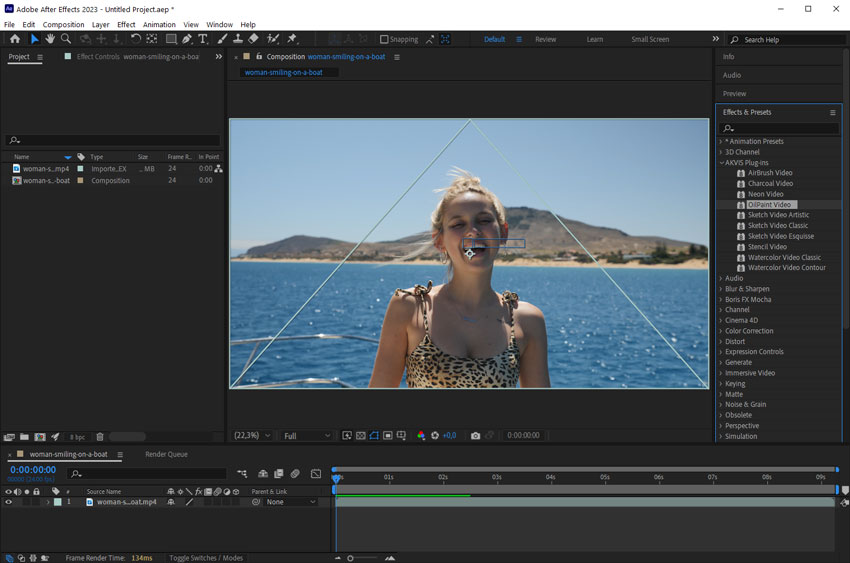This screenshot has width=850, height=563.
Task: Go to the Home screen icon
Action: pyautogui.click(x=15, y=38)
